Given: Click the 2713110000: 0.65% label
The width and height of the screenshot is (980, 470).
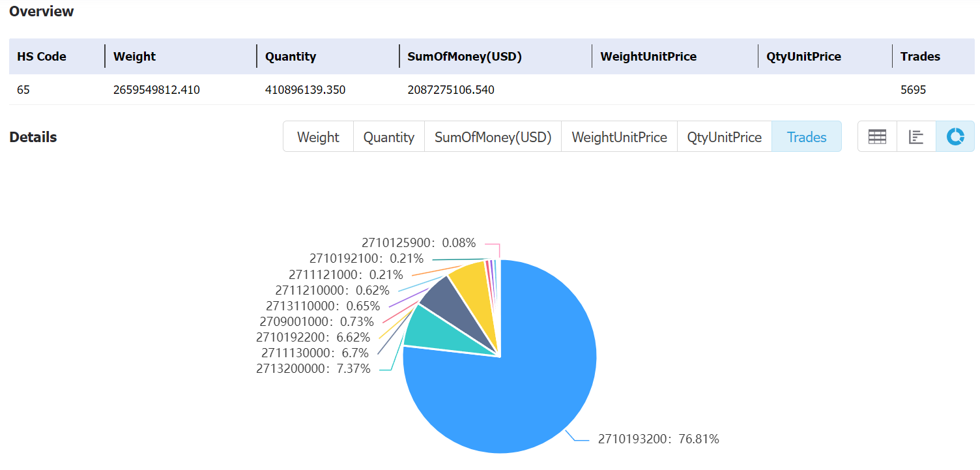Looking at the screenshot, I should pos(323,306).
